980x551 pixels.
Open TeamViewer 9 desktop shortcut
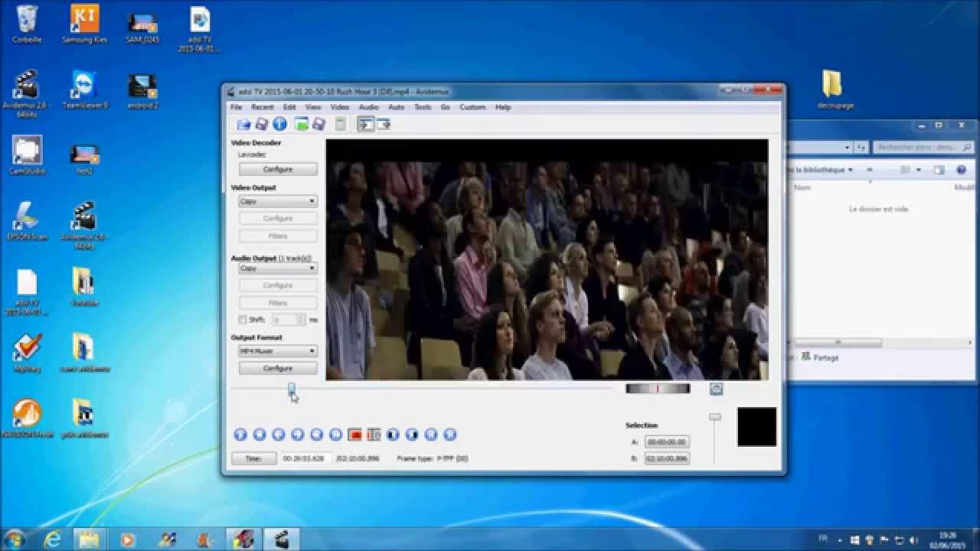(84, 90)
